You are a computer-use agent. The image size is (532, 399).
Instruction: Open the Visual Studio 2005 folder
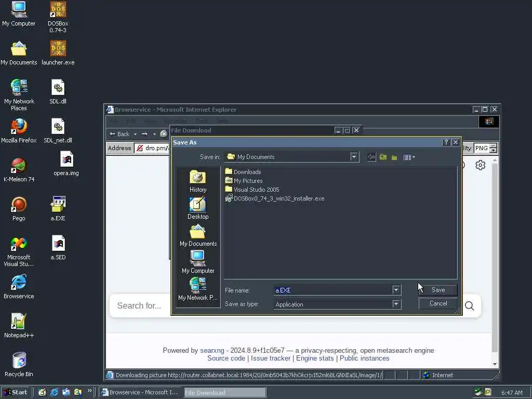252,189
